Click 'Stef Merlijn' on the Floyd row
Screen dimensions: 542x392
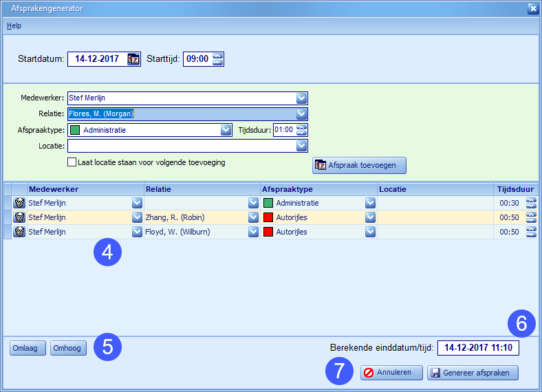click(x=47, y=232)
